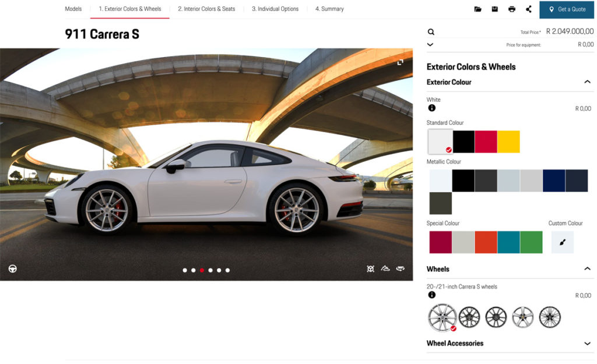Select the checked silver ten-spoke wheel
This screenshot has width=597, height=364.
click(x=442, y=317)
